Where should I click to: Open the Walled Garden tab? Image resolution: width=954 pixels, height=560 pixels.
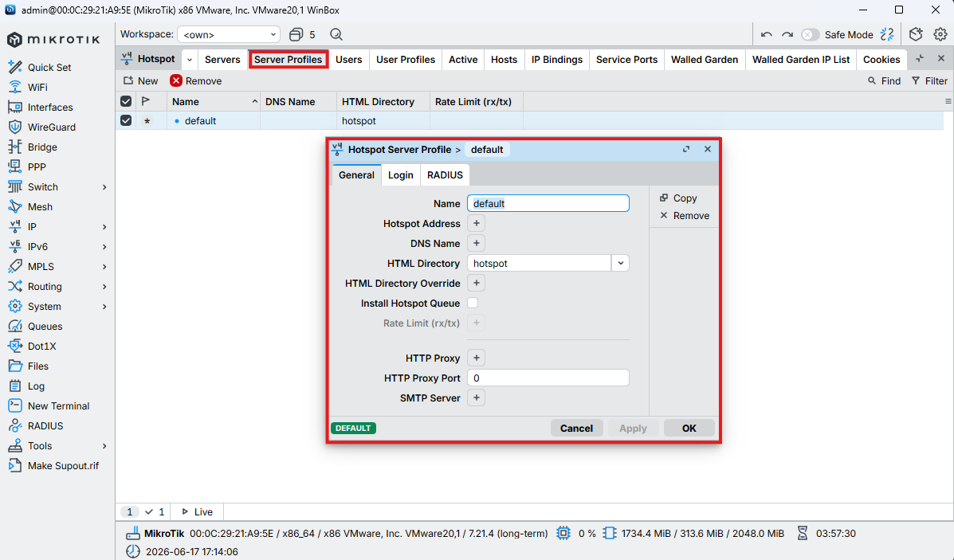point(705,60)
